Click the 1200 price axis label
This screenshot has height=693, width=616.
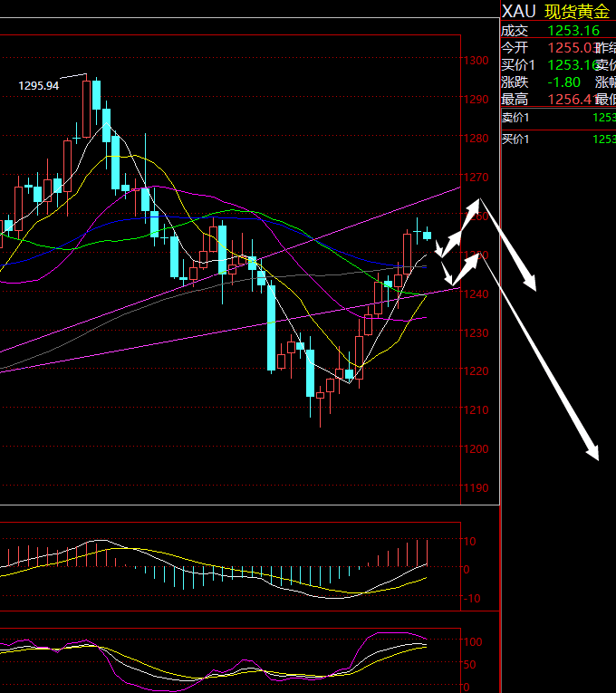(476, 449)
